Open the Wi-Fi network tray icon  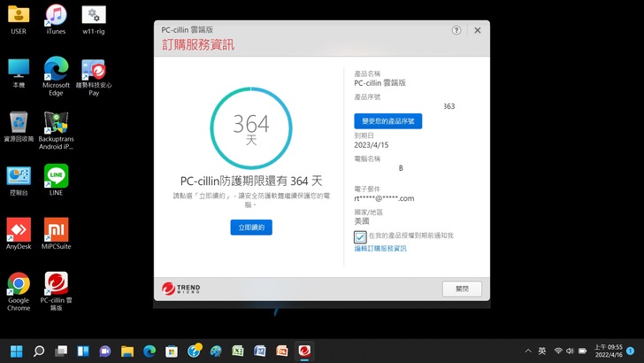point(558,351)
